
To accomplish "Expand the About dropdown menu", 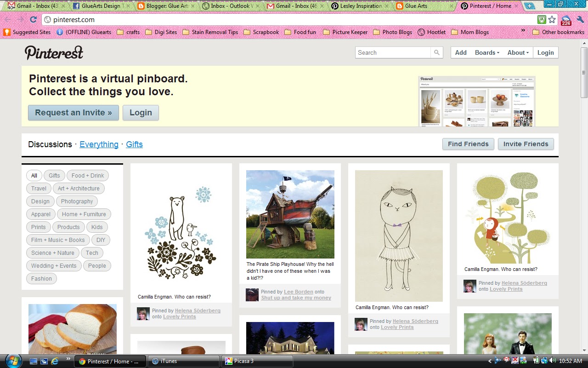I will (x=518, y=52).
